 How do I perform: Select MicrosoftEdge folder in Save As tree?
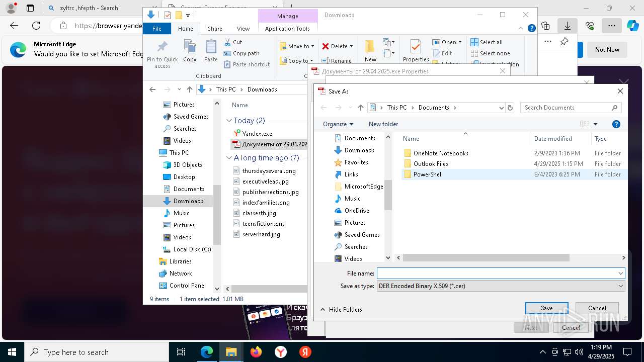click(x=364, y=186)
